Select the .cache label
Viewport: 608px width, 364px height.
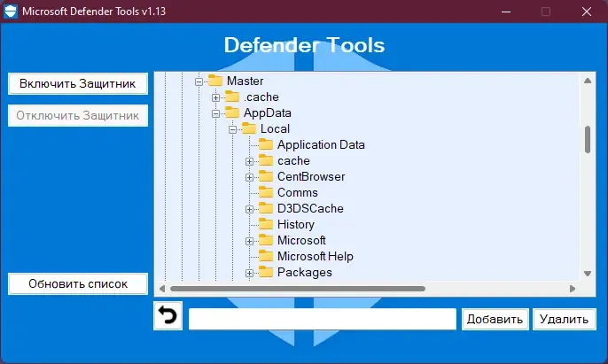coord(261,97)
